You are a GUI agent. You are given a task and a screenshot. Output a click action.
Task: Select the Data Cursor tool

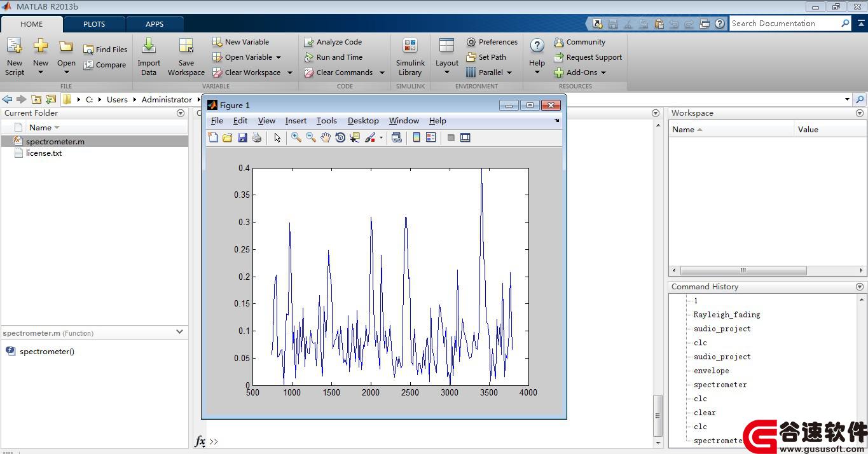coord(355,137)
